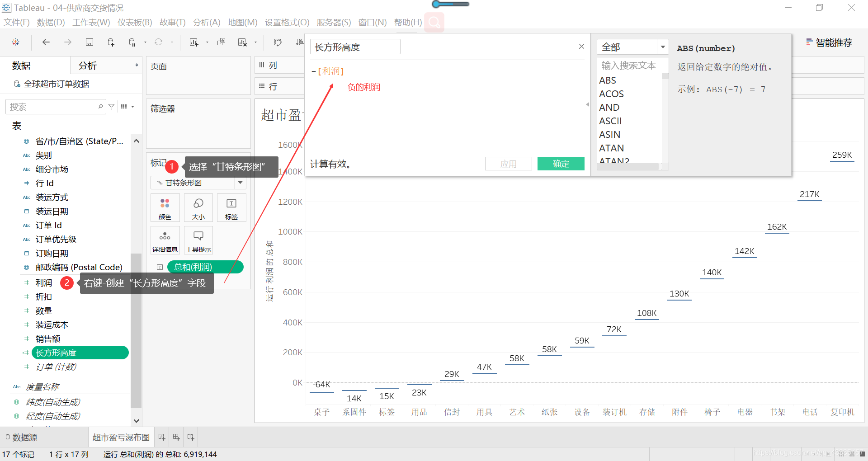
Task: Select the 超市盈亏瀑布图 sheet tab
Action: click(x=121, y=437)
